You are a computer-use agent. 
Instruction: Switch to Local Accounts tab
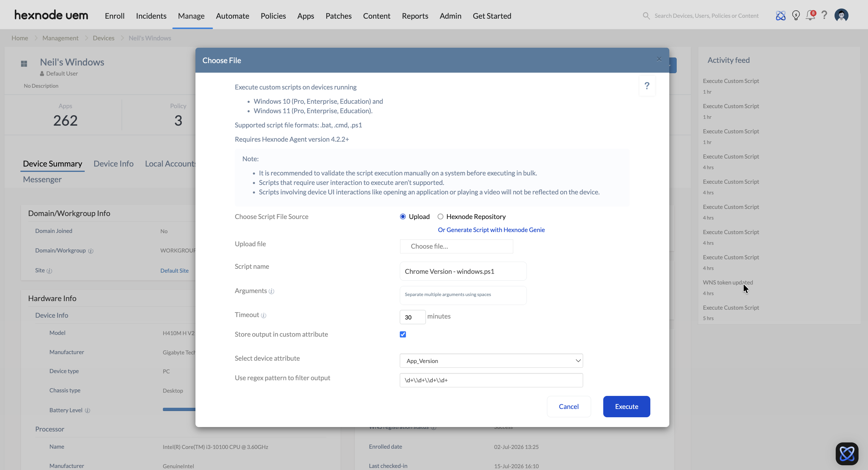[x=170, y=164]
